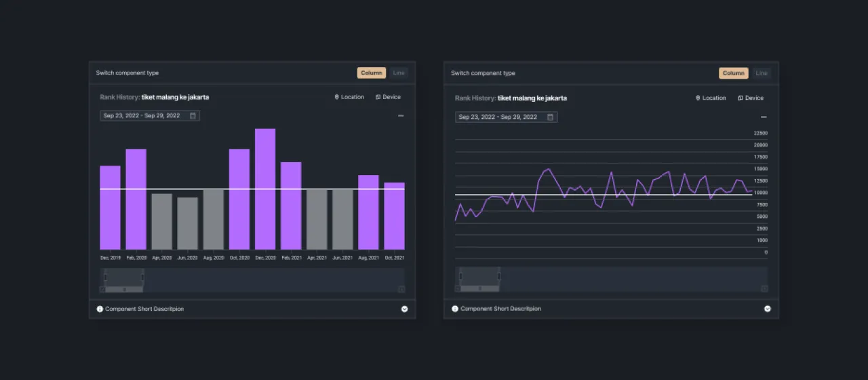The width and height of the screenshot is (868, 380).
Task: Select the Jun, 2021 gray bar
Action: pyautogui.click(x=342, y=219)
